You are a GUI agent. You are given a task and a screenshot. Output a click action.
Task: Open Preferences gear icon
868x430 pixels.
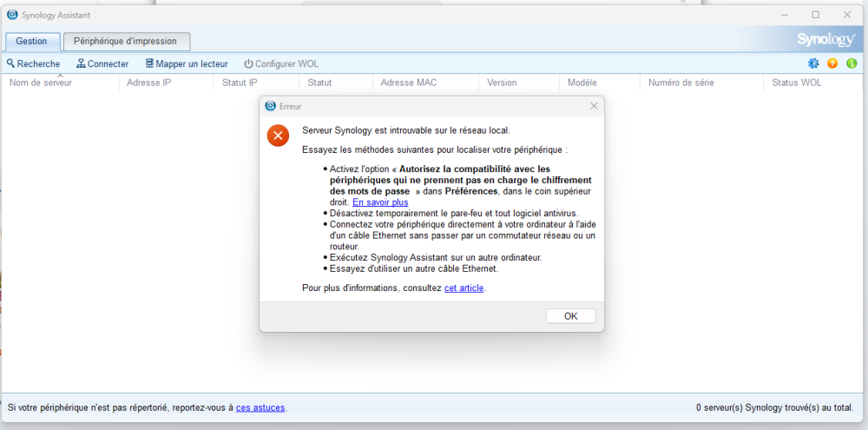(813, 63)
